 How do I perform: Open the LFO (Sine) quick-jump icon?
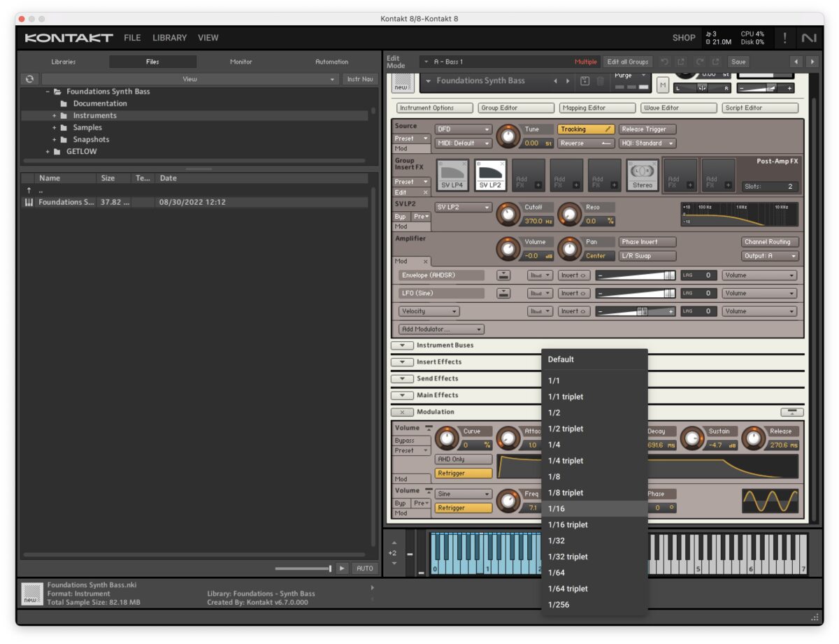(x=503, y=294)
